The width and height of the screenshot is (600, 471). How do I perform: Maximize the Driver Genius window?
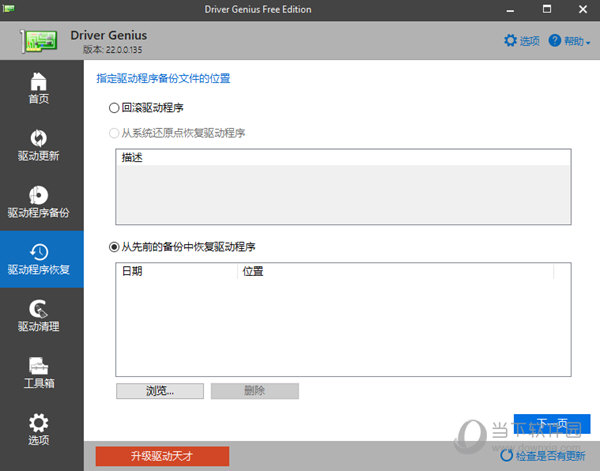coord(547,9)
